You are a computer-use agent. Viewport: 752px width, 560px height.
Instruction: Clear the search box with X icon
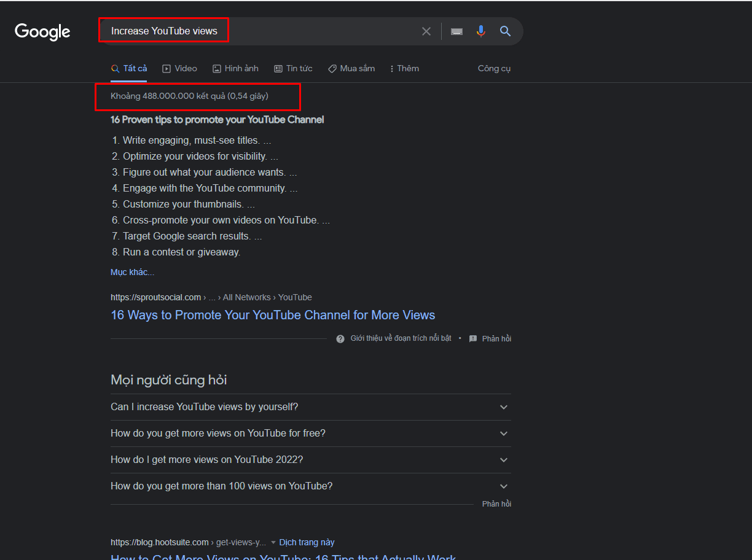426,31
